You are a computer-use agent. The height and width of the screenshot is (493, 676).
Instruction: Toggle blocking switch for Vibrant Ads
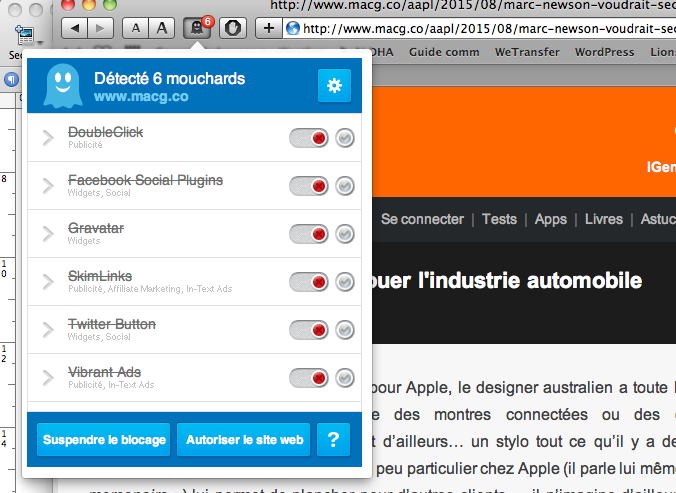point(309,378)
